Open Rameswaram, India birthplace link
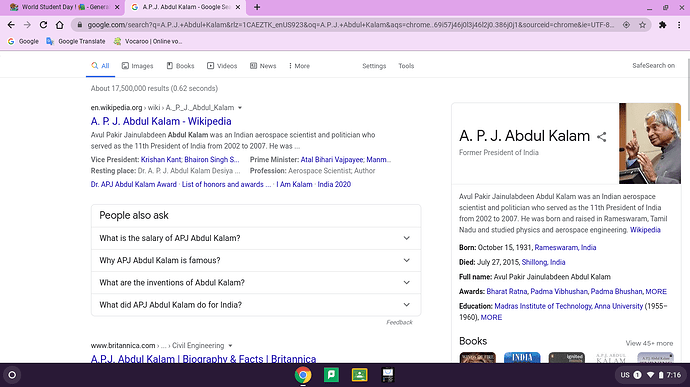Image resolution: width=690 pixels, height=387 pixels. pos(565,247)
